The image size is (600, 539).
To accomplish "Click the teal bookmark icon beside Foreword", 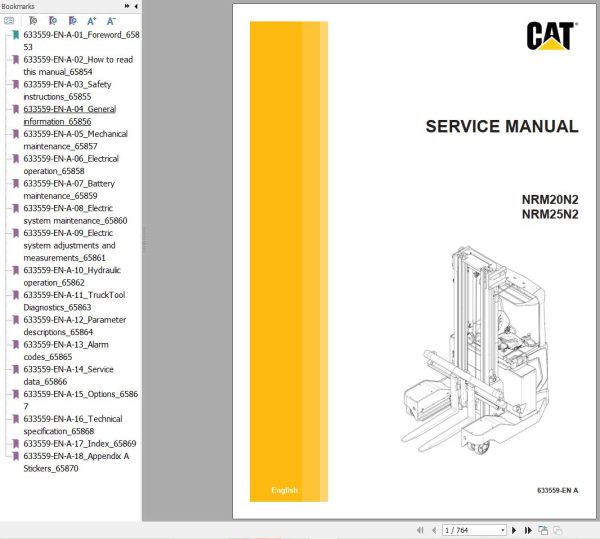I will (x=16, y=35).
